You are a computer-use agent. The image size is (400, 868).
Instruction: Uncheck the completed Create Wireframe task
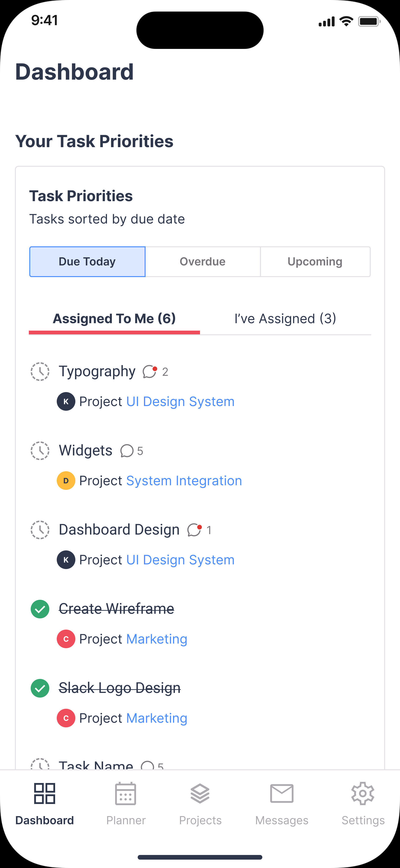pos(40,609)
